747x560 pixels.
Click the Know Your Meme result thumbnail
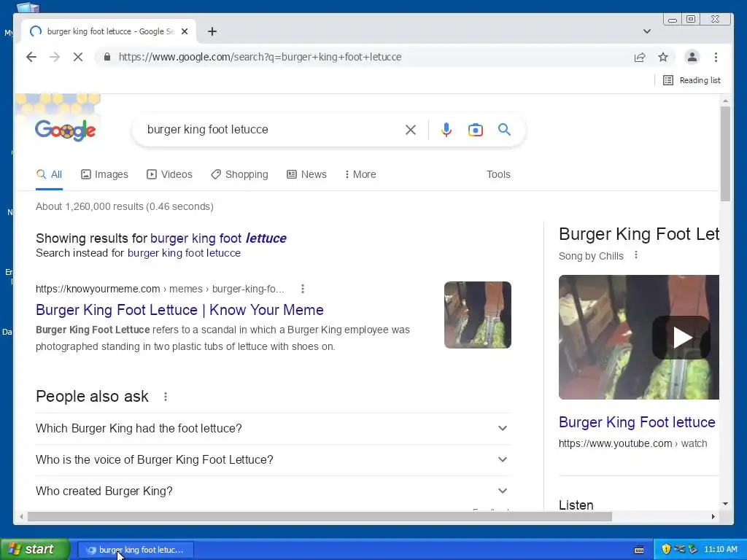pyautogui.click(x=478, y=315)
